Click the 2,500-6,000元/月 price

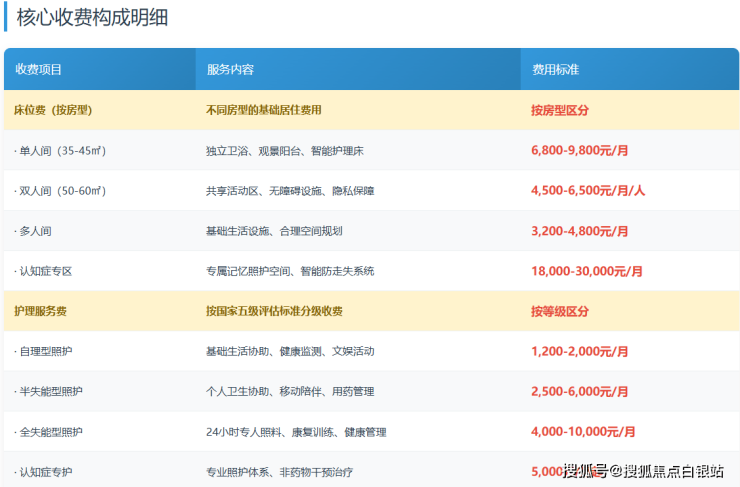(x=580, y=392)
